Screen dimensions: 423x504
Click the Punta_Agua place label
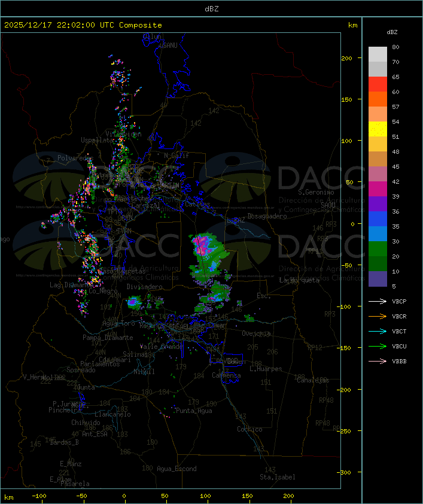tap(194, 411)
